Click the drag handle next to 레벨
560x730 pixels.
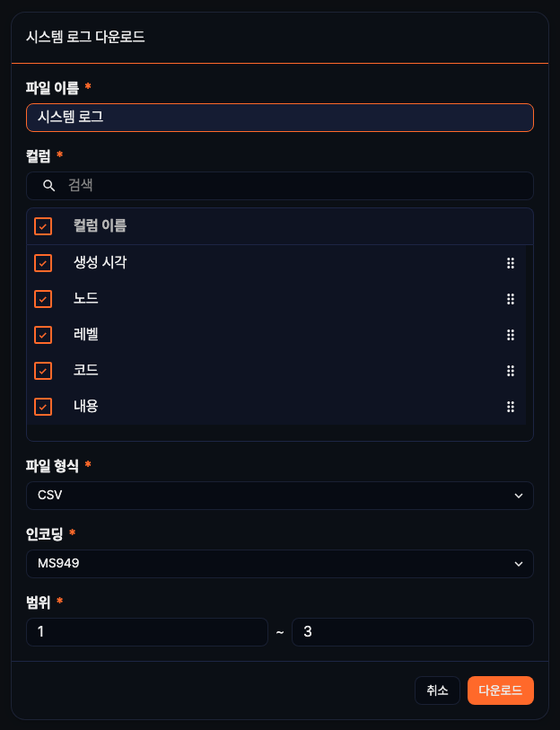(x=510, y=335)
